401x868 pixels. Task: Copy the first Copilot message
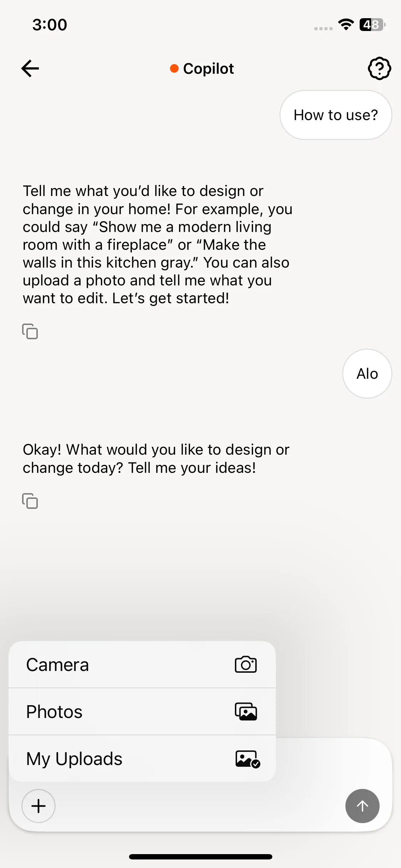coord(30,331)
